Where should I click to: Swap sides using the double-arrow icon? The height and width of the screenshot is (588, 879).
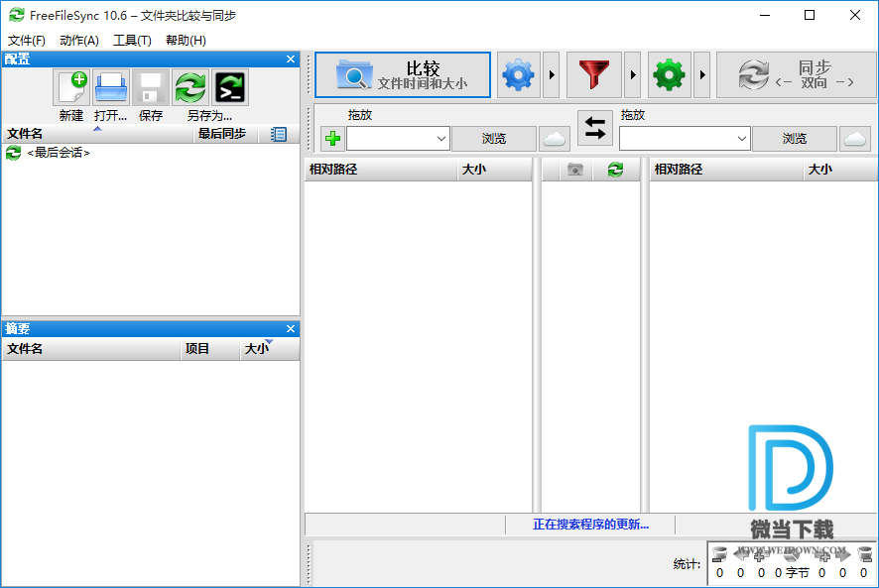click(x=595, y=128)
